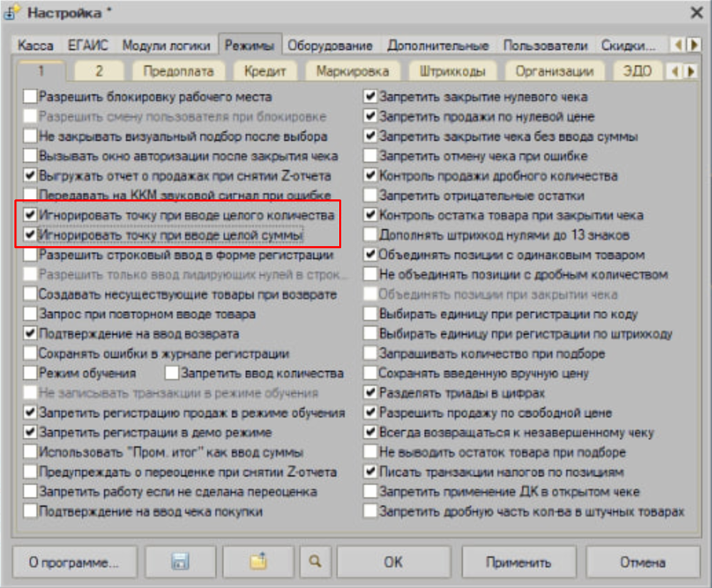Click the magnifier search icon button
Viewport: 712px width, 588px height.
315,562
